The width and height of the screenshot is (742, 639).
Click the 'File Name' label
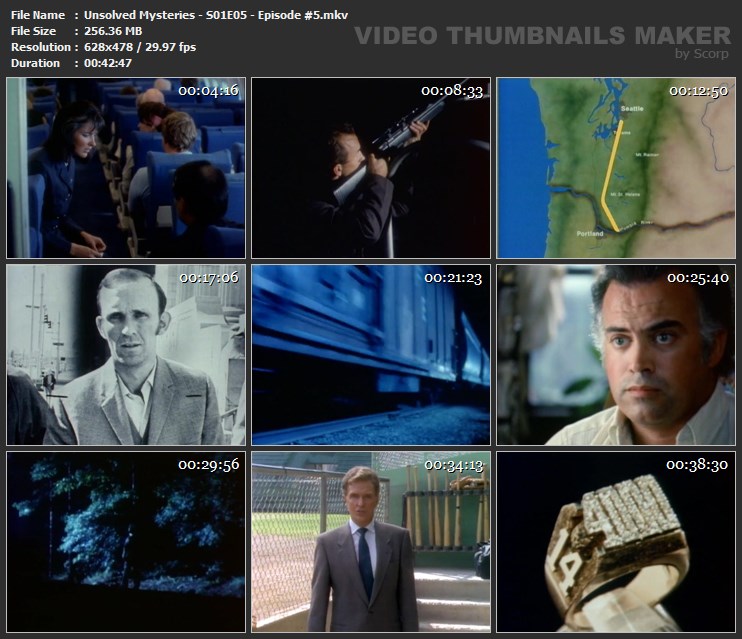click(x=38, y=15)
